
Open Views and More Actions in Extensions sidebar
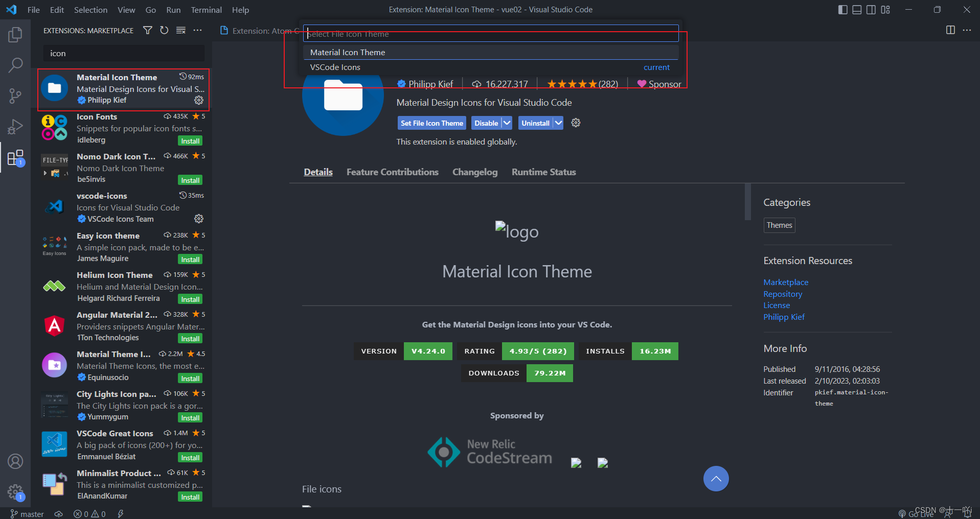click(197, 31)
